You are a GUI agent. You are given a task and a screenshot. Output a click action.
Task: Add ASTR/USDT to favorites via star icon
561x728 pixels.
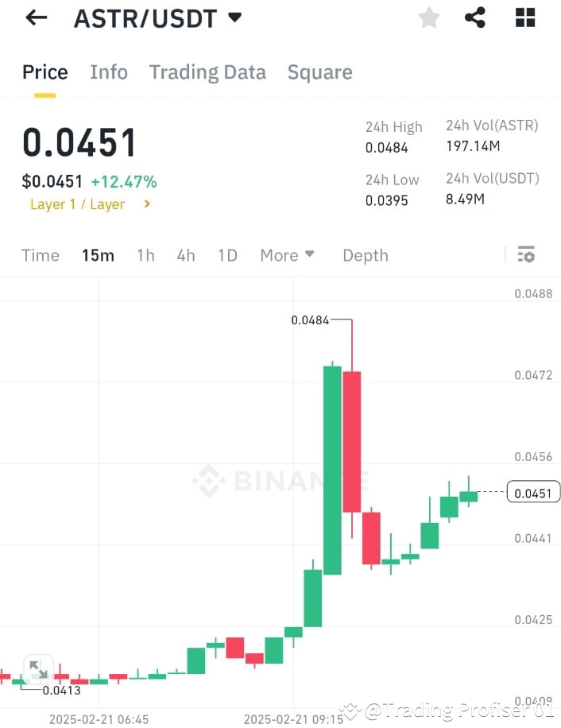[429, 17]
